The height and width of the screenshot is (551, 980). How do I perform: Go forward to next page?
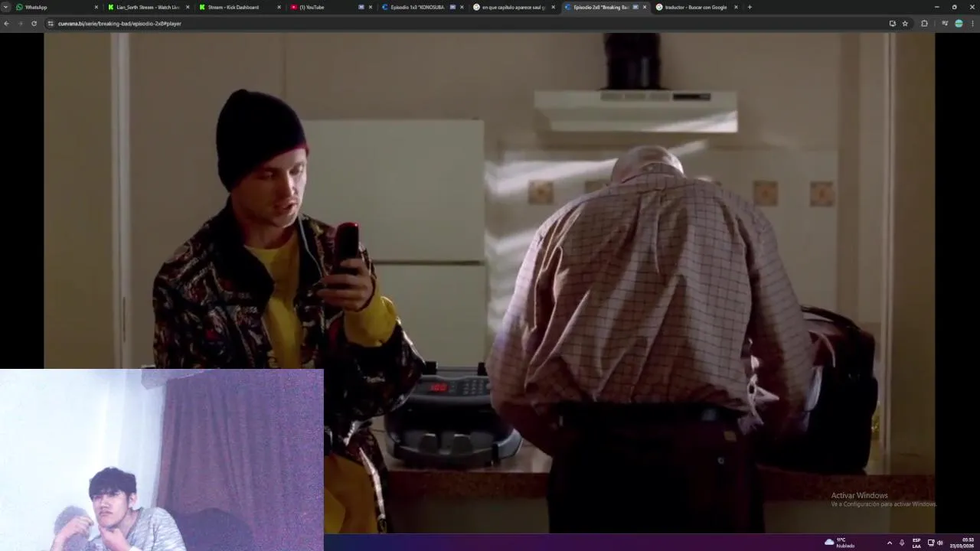click(x=20, y=24)
